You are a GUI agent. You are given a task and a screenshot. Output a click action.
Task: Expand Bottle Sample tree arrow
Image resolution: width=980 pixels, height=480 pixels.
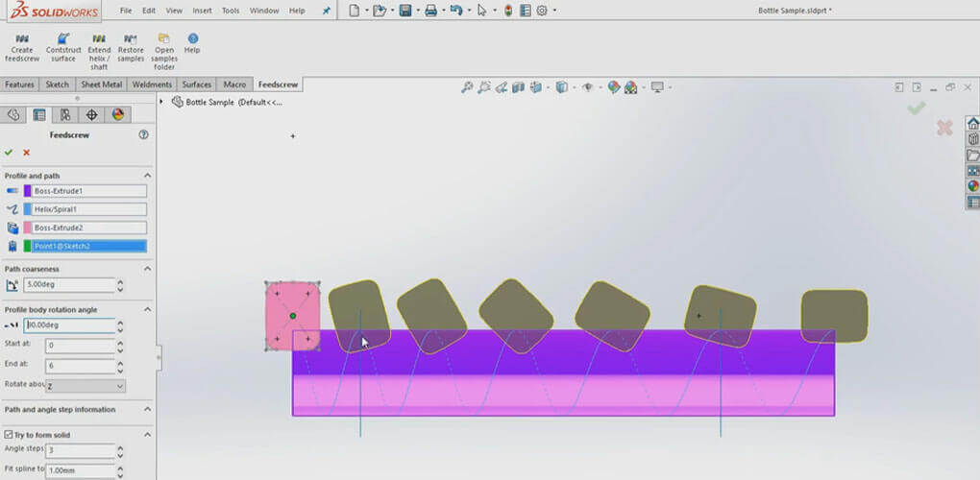coord(161,102)
